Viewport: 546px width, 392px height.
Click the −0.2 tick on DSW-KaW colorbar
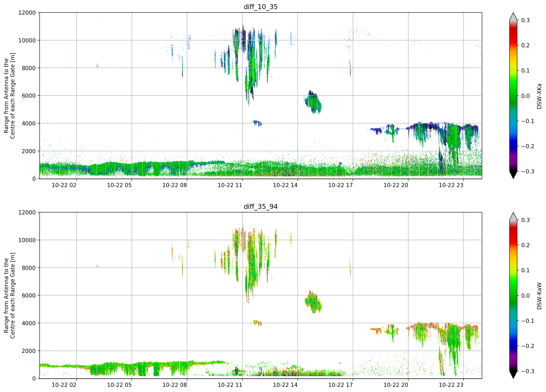tap(528, 346)
